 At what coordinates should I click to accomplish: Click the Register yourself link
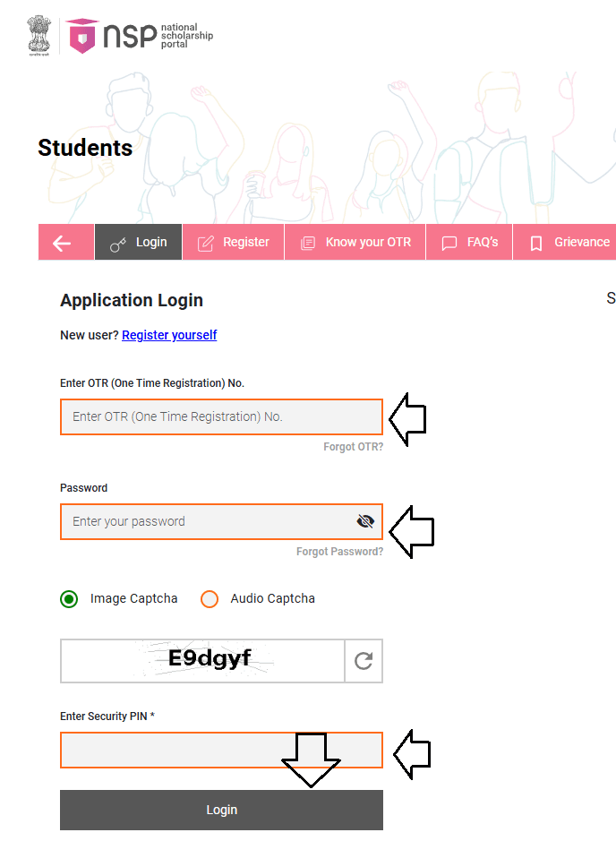(x=169, y=335)
